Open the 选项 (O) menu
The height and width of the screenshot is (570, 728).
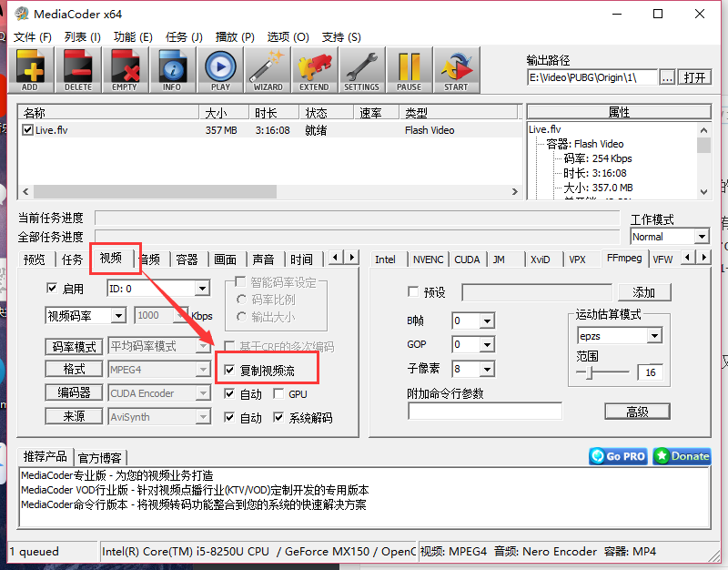[288, 37]
